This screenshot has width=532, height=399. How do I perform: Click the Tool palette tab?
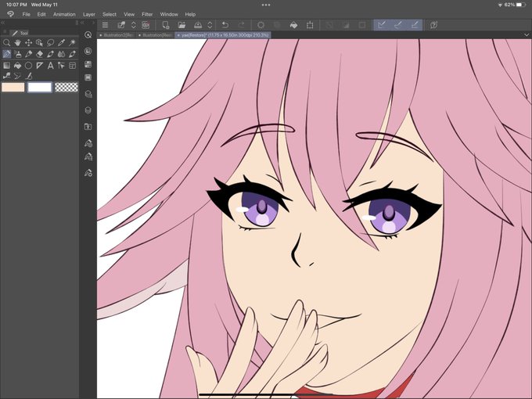click(20, 33)
